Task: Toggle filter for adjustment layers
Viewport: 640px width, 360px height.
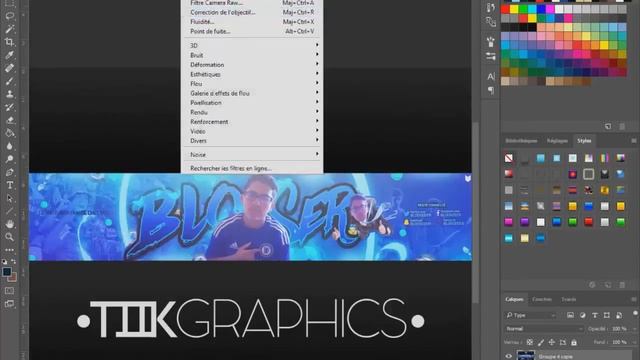Action: click(x=582, y=315)
